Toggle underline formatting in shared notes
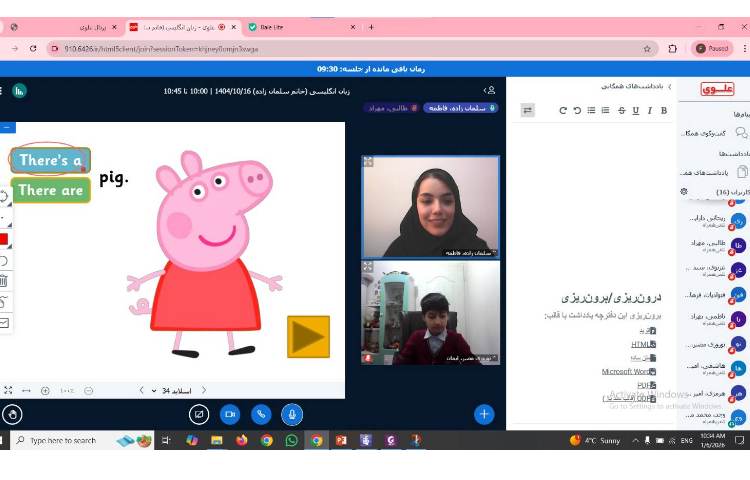The image size is (750, 480). (636, 110)
